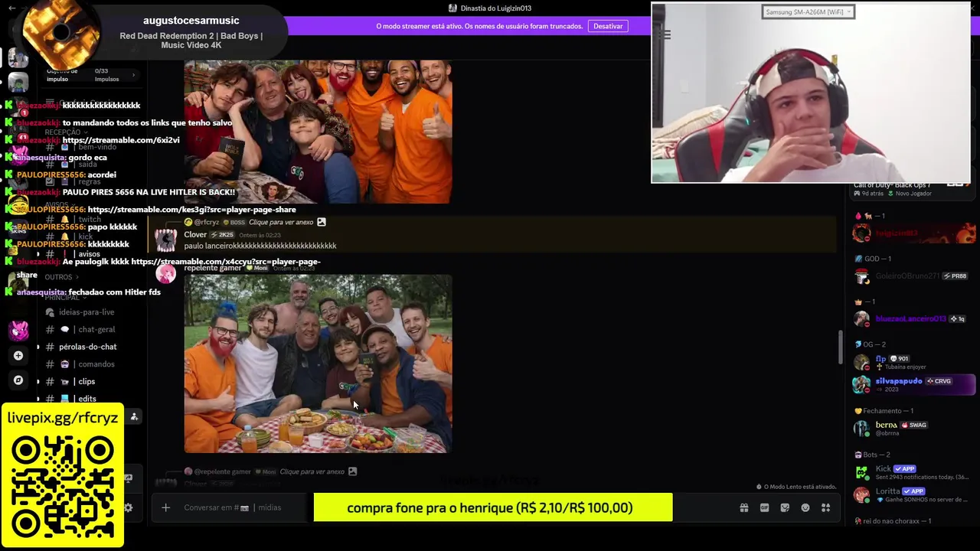Screen dimensions: 980x551
Task: Click silvapapudo's avatar icon
Action: (862, 384)
